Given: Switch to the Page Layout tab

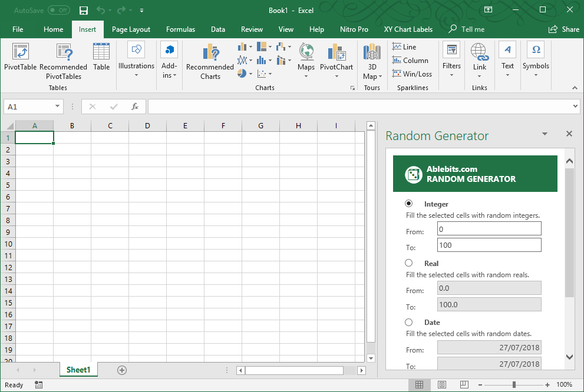Looking at the screenshot, I should pyautogui.click(x=131, y=29).
